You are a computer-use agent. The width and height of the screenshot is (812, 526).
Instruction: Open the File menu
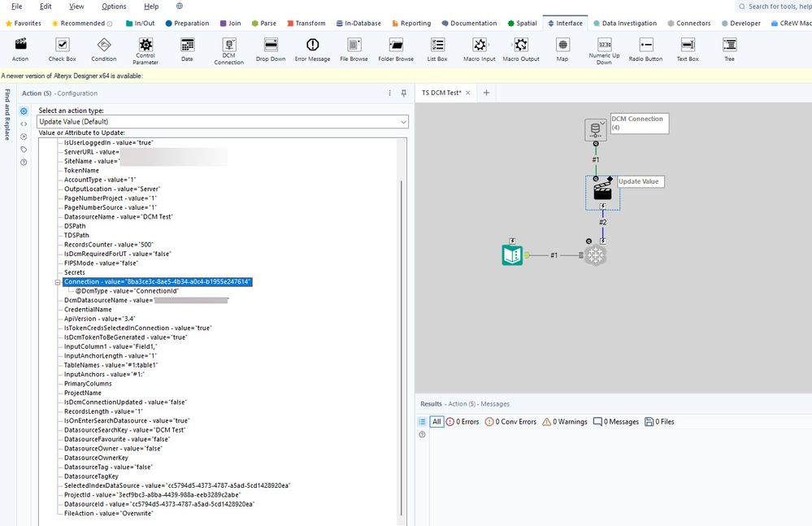[x=16, y=7]
